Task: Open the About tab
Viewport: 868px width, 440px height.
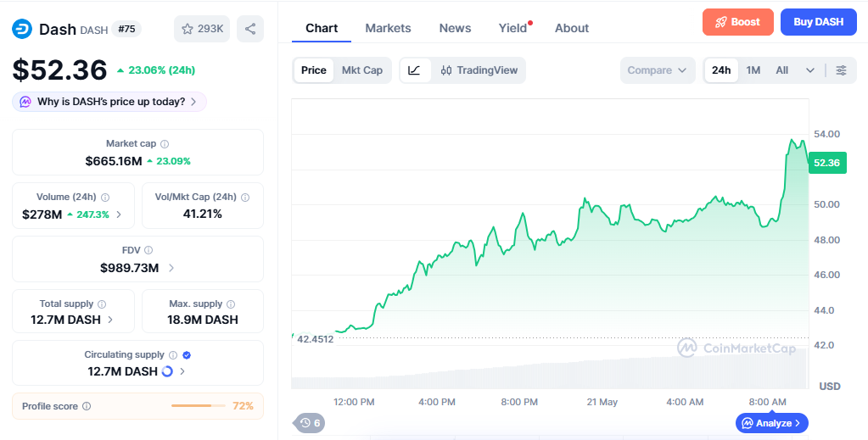Action: click(x=572, y=28)
